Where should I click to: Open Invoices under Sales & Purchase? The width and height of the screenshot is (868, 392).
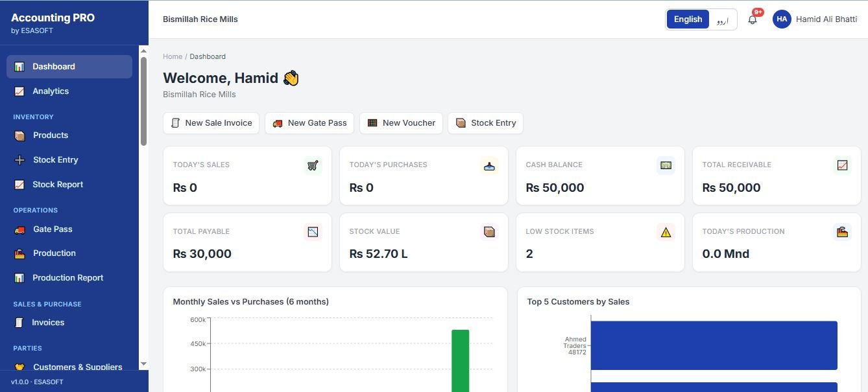(x=69, y=323)
